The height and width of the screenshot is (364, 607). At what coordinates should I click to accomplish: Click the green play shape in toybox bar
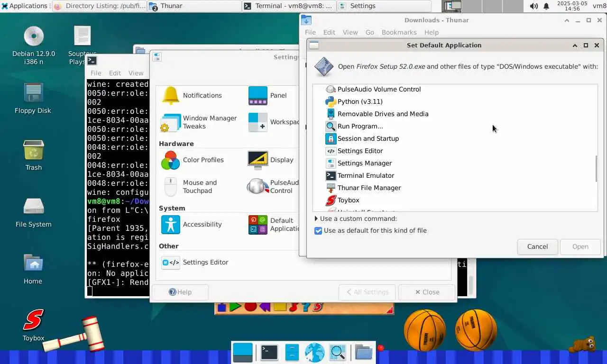236,307
